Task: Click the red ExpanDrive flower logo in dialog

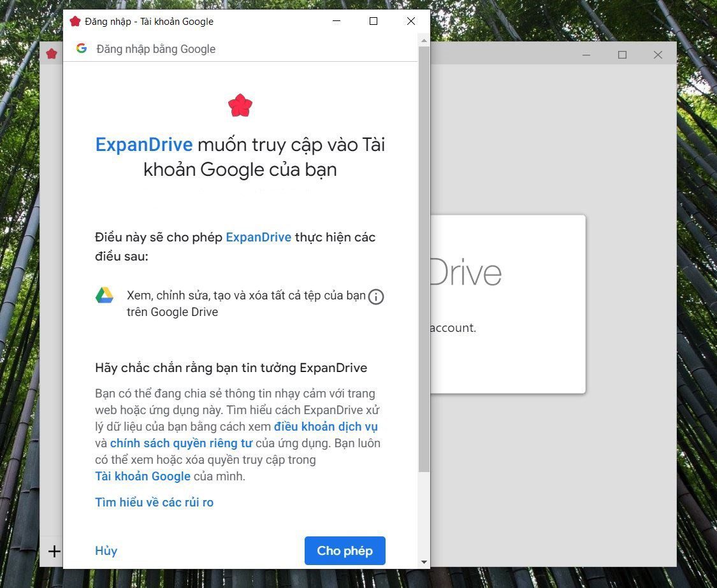Action: pos(240,105)
